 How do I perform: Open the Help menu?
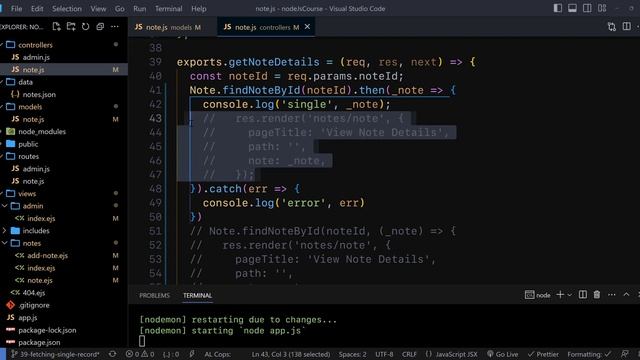pyautogui.click(x=199, y=9)
